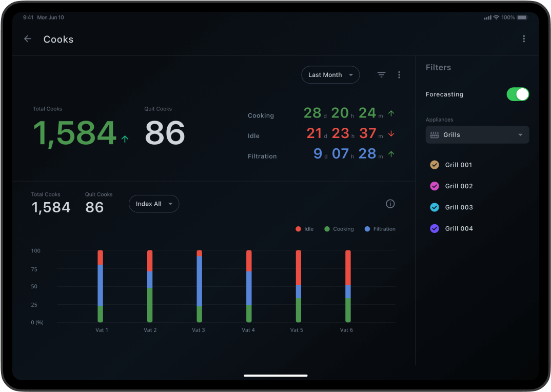The width and height of the screenshot is (551, 392).
Task: Click the grill icon in Appliances field
Action: tap(435, 135)
